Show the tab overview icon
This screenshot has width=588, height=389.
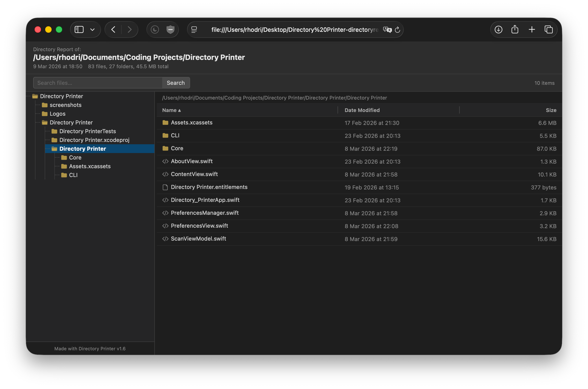[x=549, y=29]
